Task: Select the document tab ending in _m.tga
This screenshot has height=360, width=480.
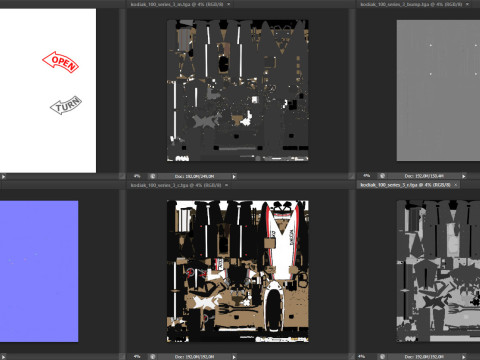Action: (x=177, y=4)
